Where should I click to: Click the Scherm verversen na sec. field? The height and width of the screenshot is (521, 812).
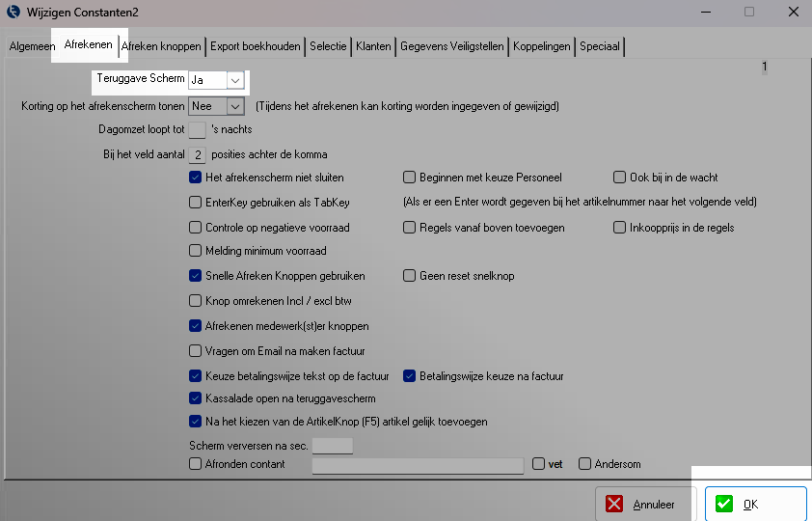[333, 446]
